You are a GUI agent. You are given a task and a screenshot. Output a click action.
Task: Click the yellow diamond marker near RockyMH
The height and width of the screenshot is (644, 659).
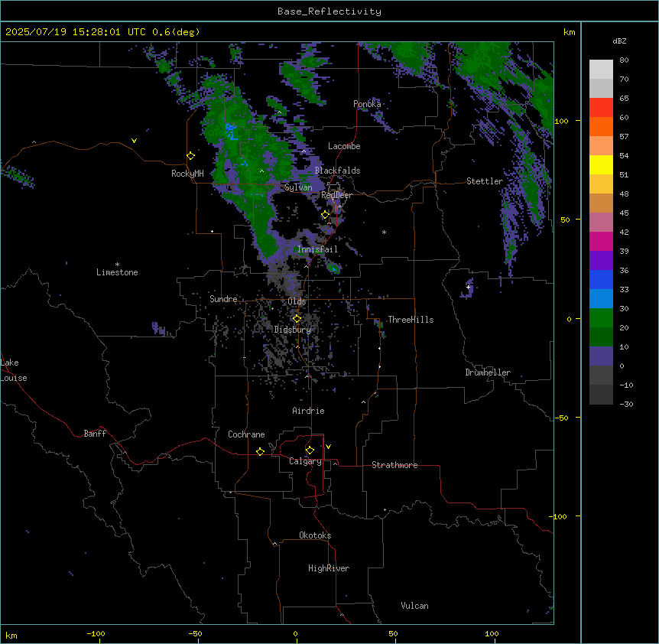(x=191, y=156)
